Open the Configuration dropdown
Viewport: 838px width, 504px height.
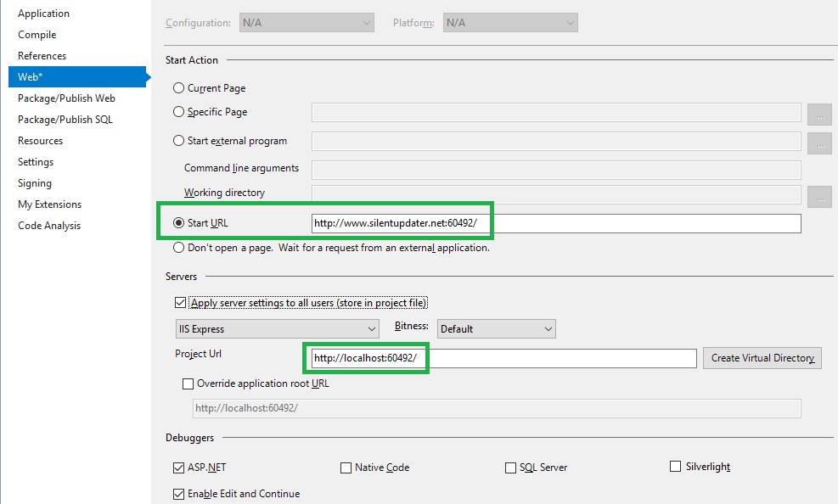click(x=307, y=23)
